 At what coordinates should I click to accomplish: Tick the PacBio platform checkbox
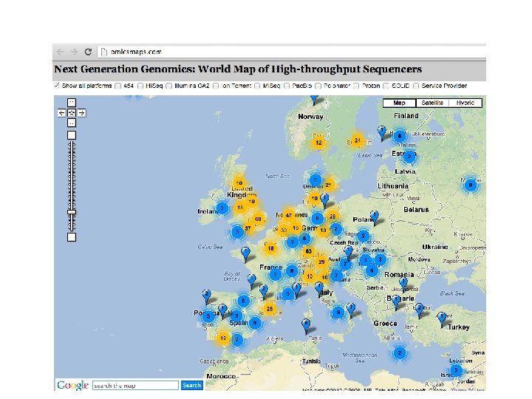pyautogui.click(x=287, y=86)
